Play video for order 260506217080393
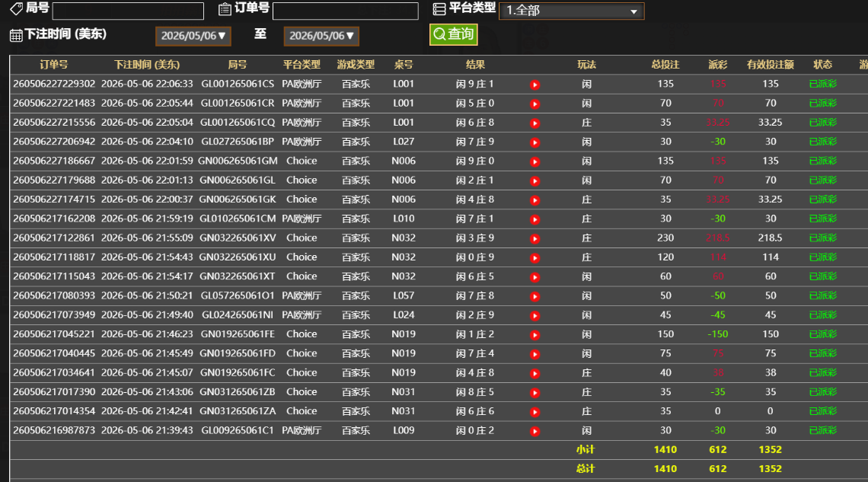Image resolution: width=868 pixels, height=482 pixels. (x=535, y=297)
